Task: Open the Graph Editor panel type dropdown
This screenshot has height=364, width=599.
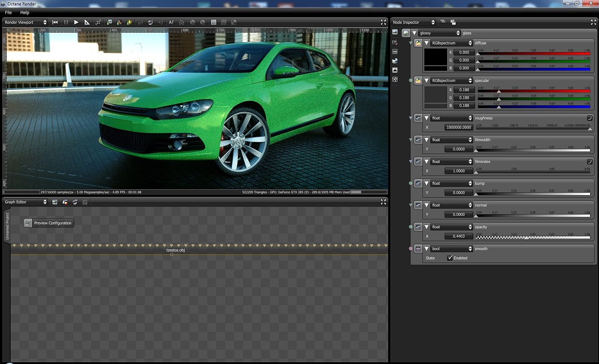Action: tap(25, 202)
